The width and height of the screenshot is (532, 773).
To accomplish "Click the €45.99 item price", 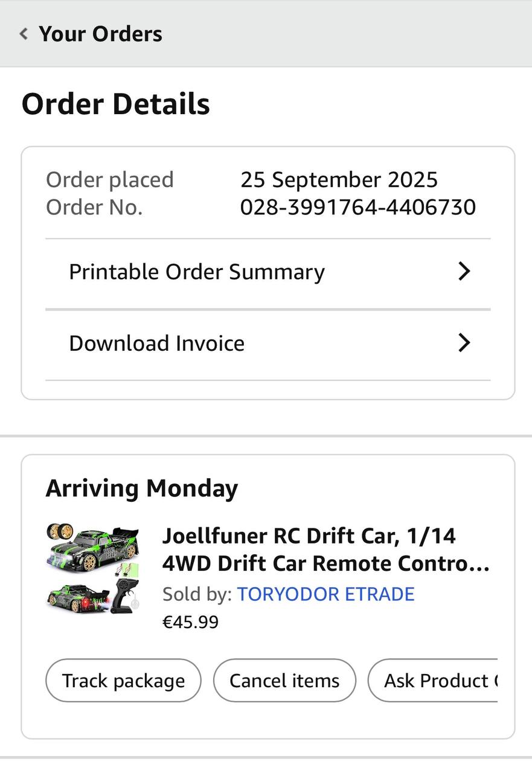I will pyautogui.click(x=190, y=621).
